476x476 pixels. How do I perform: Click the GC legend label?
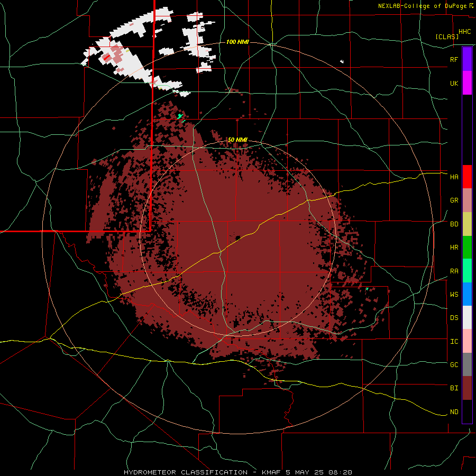click(454, 364)
